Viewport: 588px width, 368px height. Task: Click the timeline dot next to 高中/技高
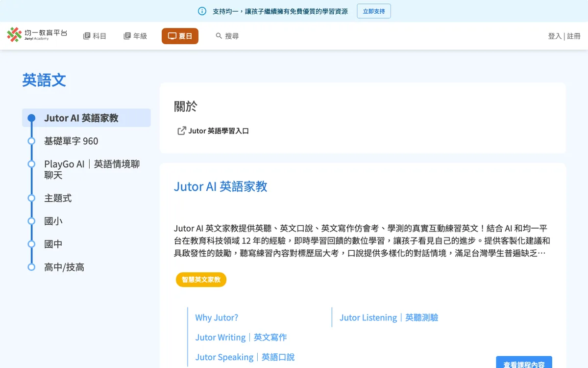(x=31, y=267)
